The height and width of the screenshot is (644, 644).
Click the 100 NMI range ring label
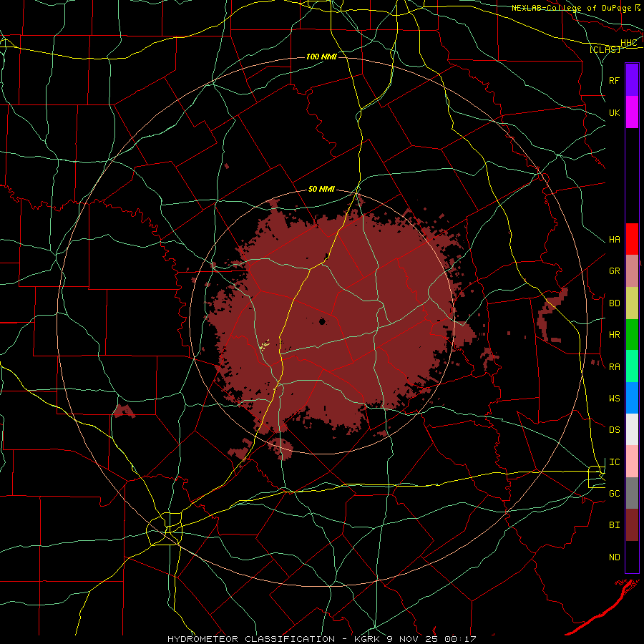321,57
